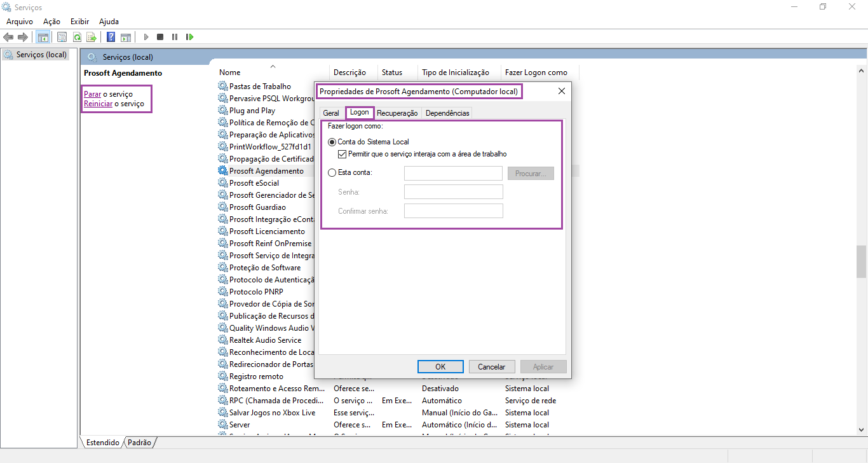Switch to the Geral tab
The image size is (868, 463).
(331, 113)
